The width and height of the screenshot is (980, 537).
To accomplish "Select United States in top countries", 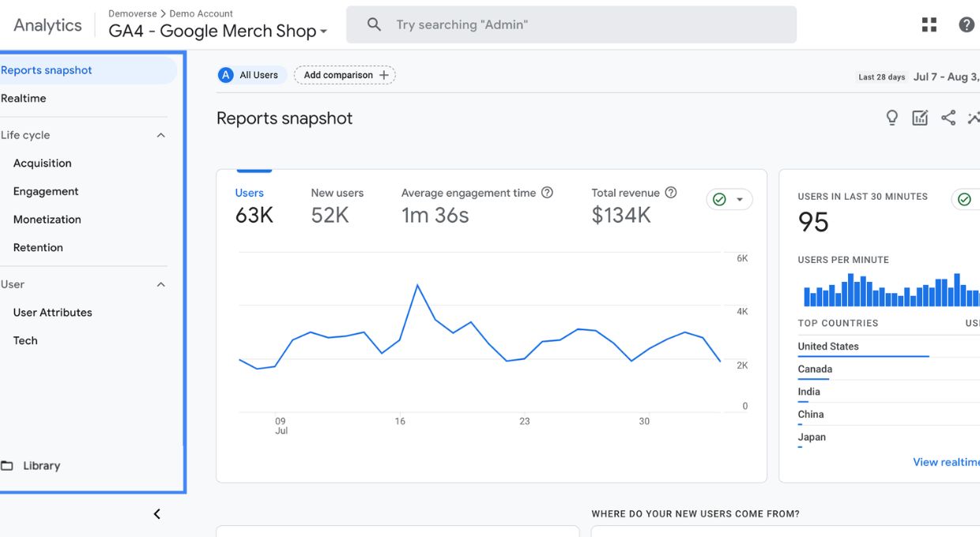I will click(x=827, y=346).
